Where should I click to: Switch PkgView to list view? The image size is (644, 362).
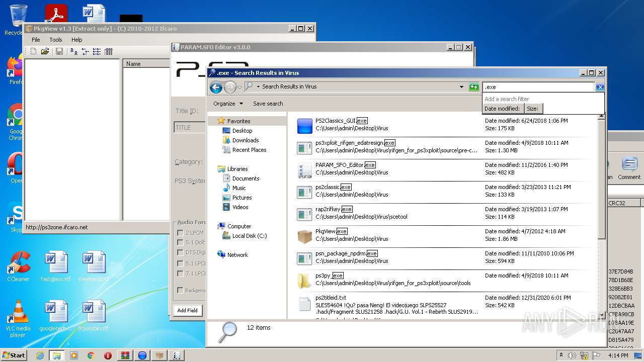click(97, 51)
